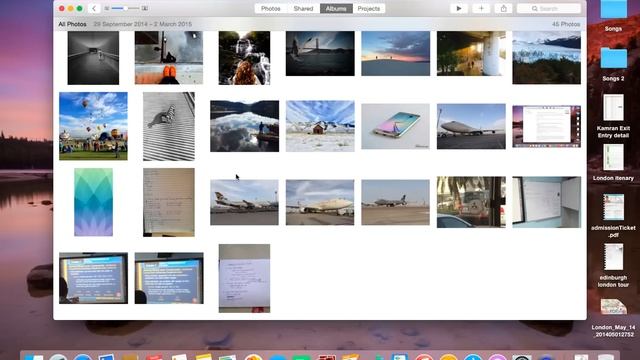640x360 pixels.
Task: Adjust the thumbnail zoom slider
Action: pos(125,8)
